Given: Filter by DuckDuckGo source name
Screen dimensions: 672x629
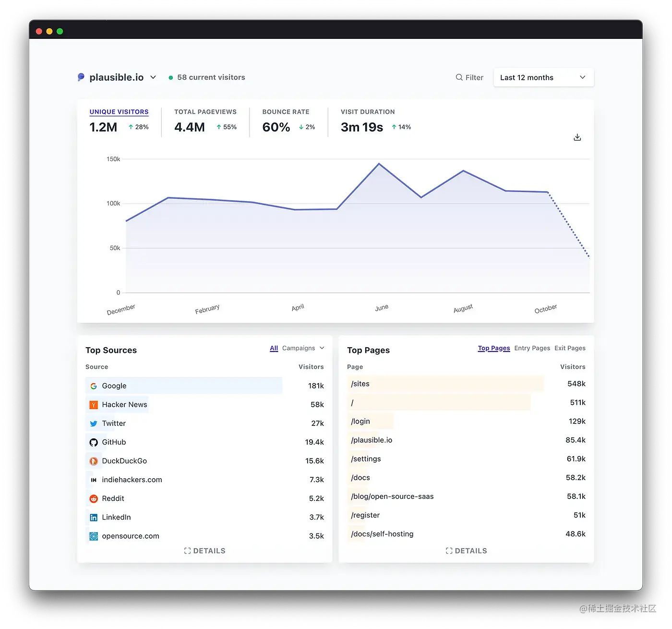Looking at the screenshot, I should [x=124, y=461].
